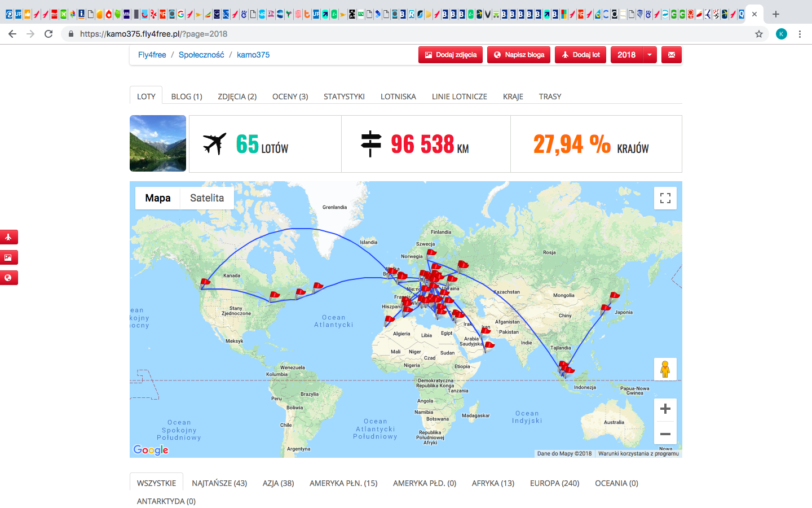Zoom out with the map minus button
The image size is (812, 508).
[665, 433]
